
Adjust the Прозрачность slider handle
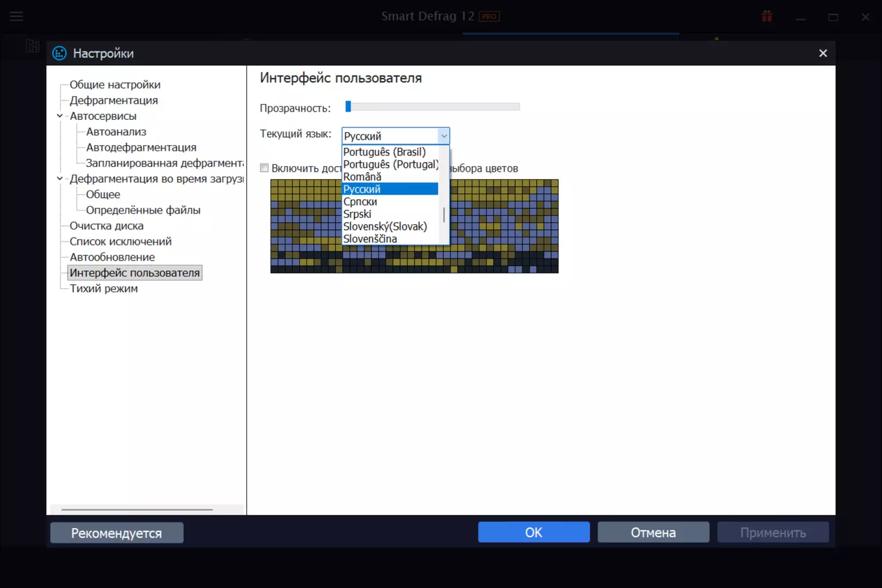point(348,106)
